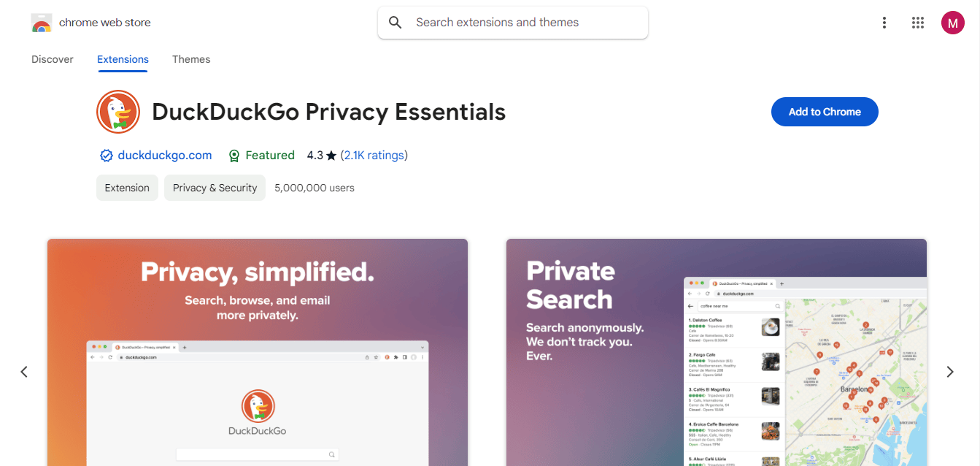Click the Privacy & Security category chip
980x466 pixels.
(x=214, y=188)
